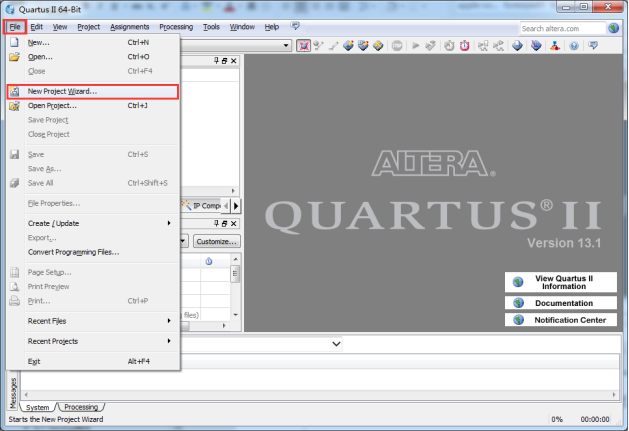Open TimeQuest Timing Analyzer red clock icon

465,46
